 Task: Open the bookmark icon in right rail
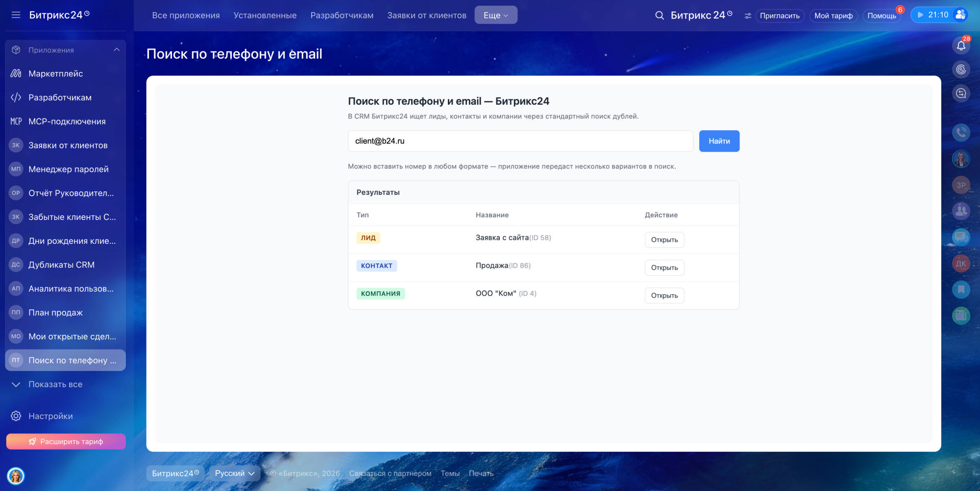[961, 289]
